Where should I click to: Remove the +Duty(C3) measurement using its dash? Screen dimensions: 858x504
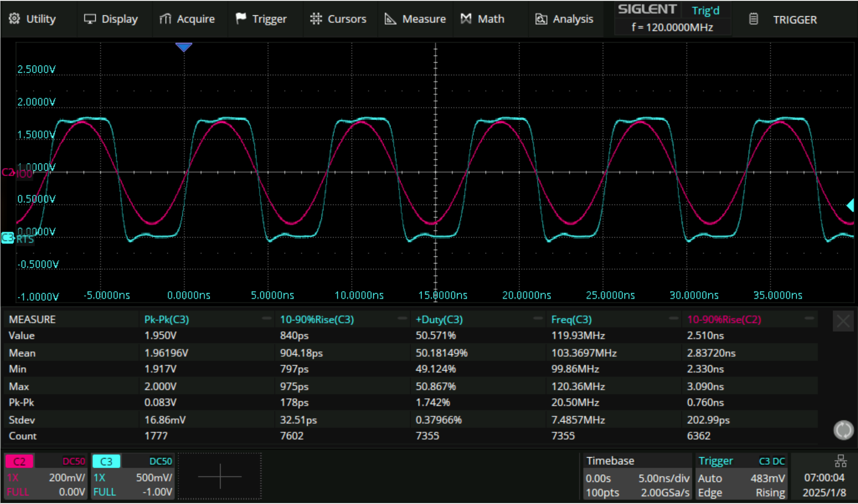tap(538, 318)
